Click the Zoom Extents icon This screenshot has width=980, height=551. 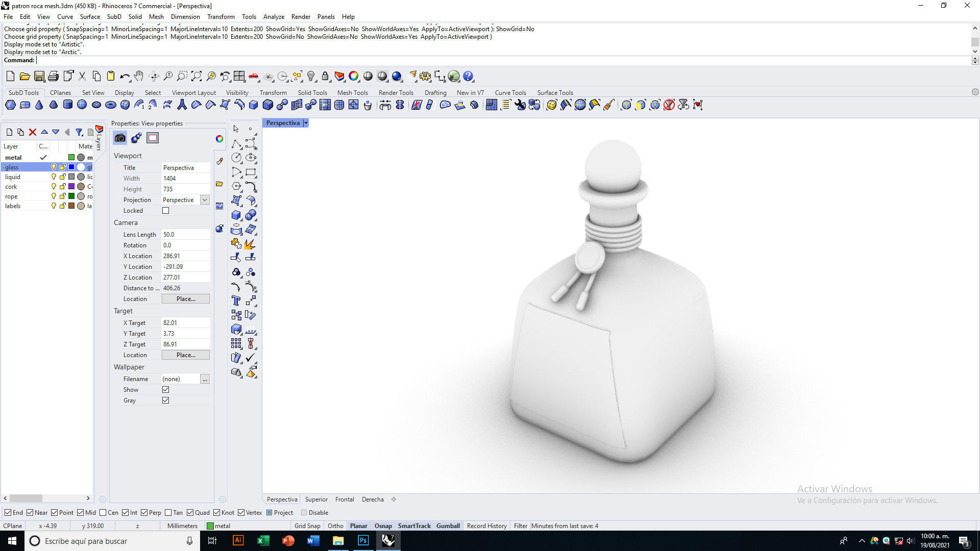[197, 77]
